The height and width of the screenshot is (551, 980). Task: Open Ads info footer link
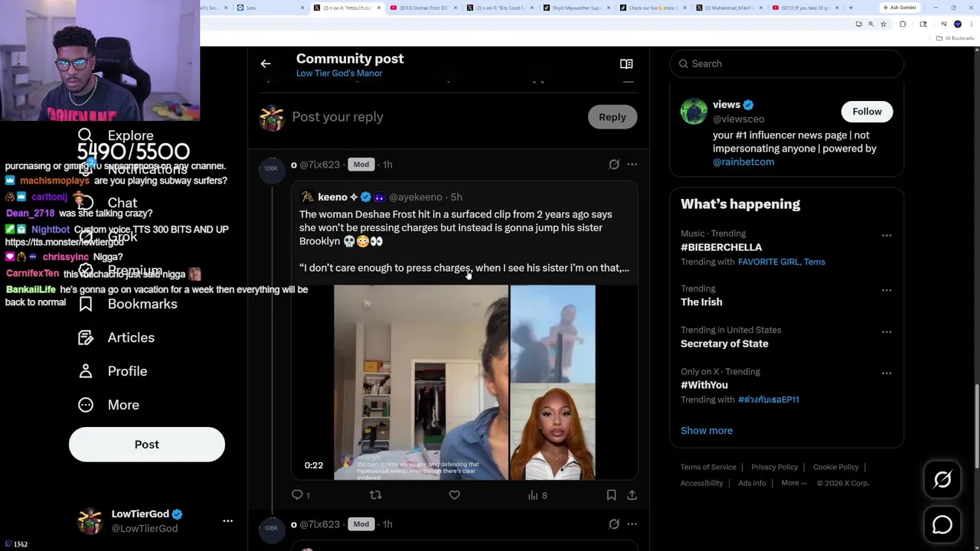(x=752, y=484)
